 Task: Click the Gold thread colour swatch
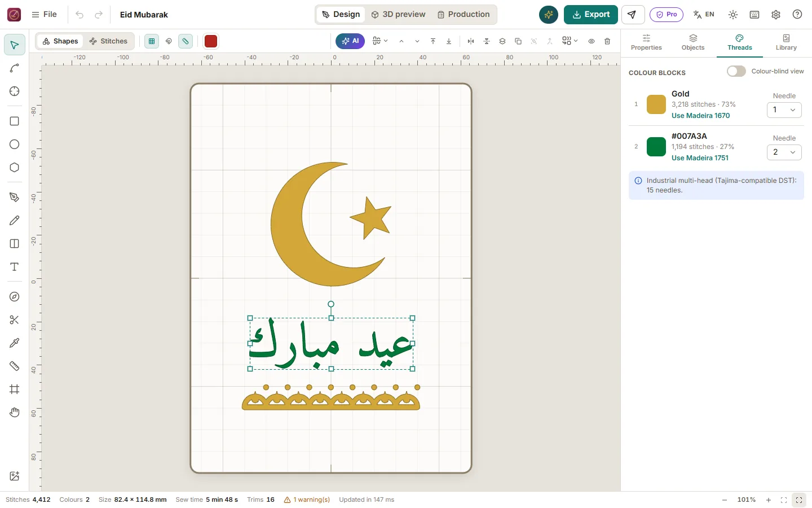656,104
